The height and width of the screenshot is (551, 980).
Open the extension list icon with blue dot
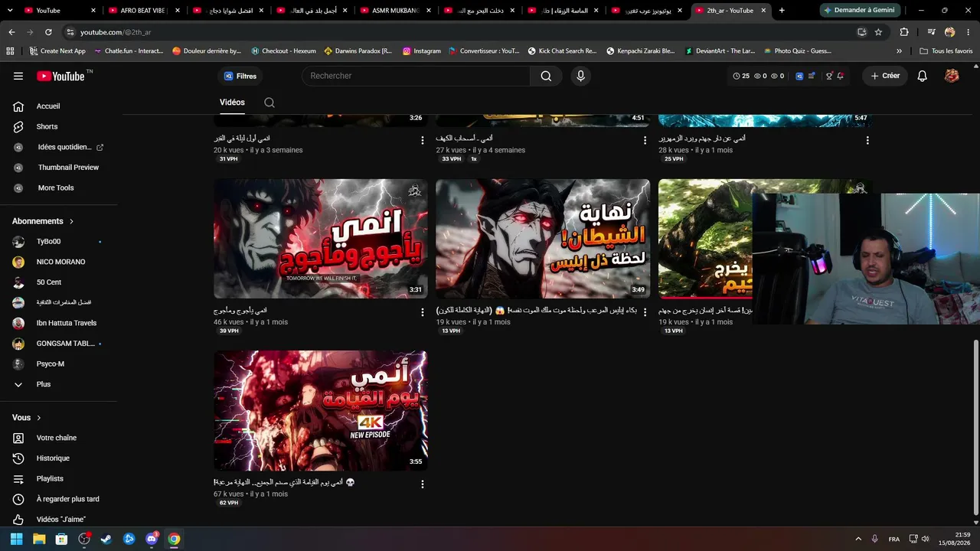click(812, 76)
